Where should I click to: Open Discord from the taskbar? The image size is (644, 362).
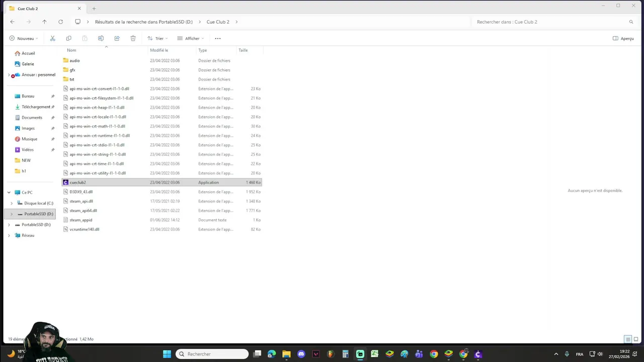(x=301, y=354)
